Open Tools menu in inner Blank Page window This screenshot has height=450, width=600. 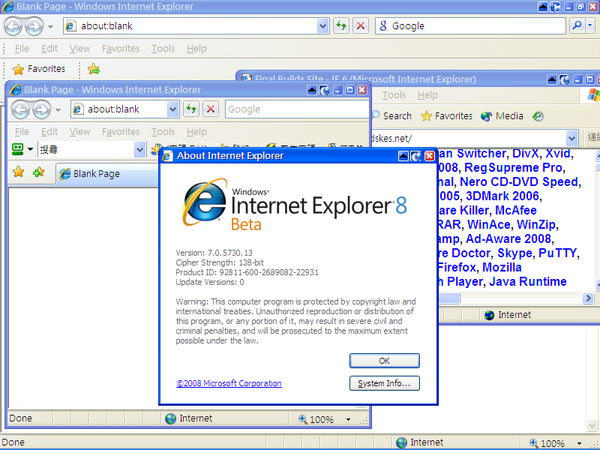[x=163, y=132]
